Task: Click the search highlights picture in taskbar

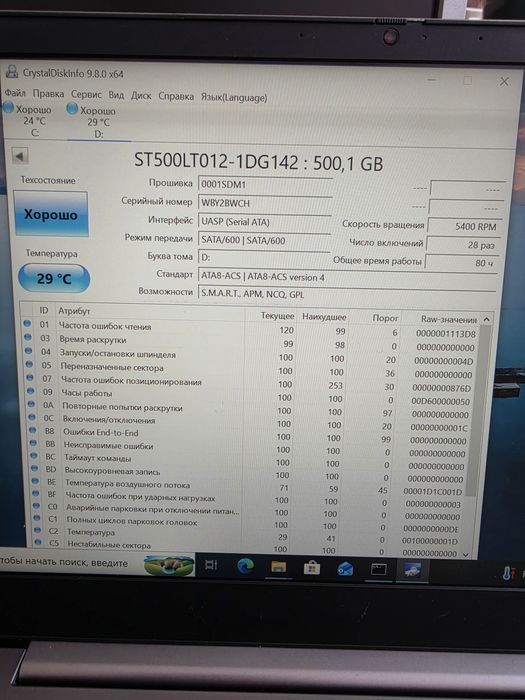Action: click(169, 565)
